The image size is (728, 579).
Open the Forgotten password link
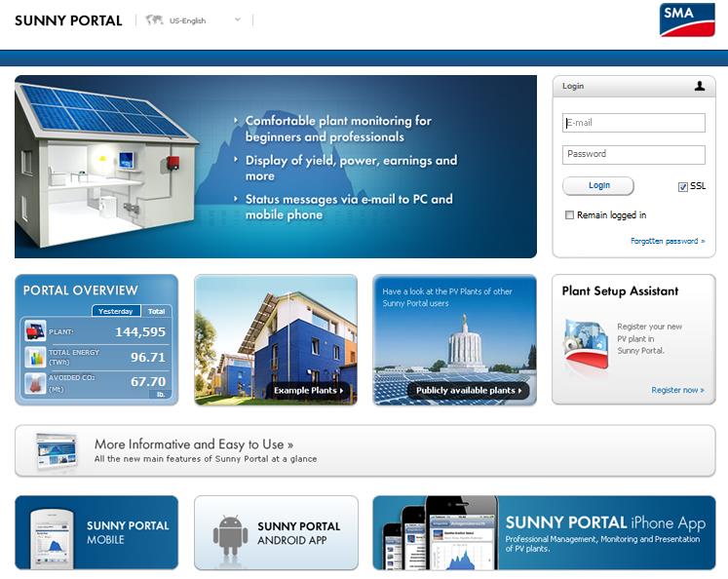(668, 241)
